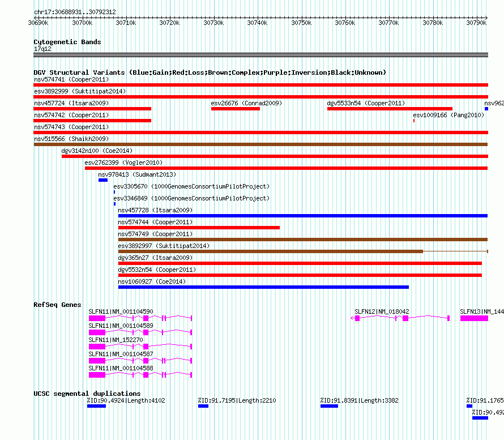Click the nsv574749 (Cooper2011) label

pyautogui.click(x=155, y=234)
